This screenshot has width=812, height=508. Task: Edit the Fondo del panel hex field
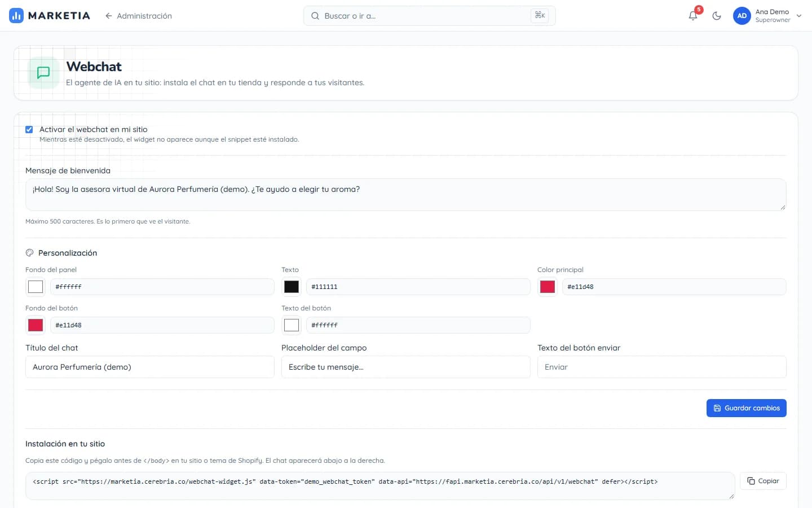click(x=162, y=287)
